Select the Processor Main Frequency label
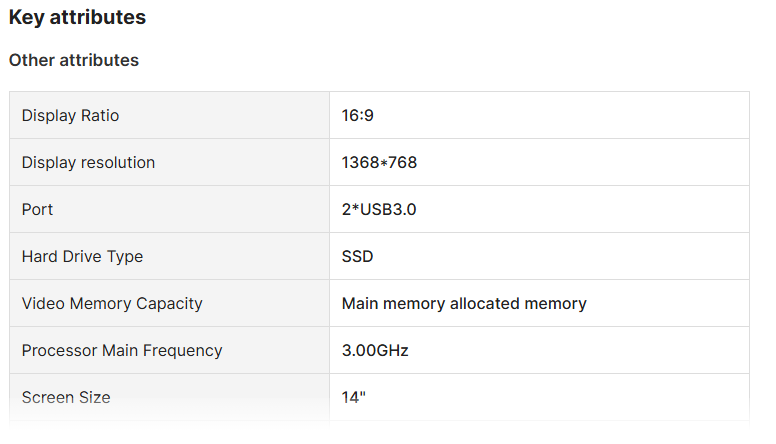 tap(122, 350)
